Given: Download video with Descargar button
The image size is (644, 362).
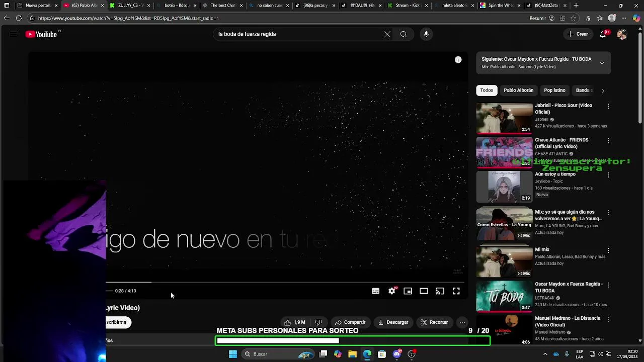Looking at the screenshot, I should [x=393, y=322].
